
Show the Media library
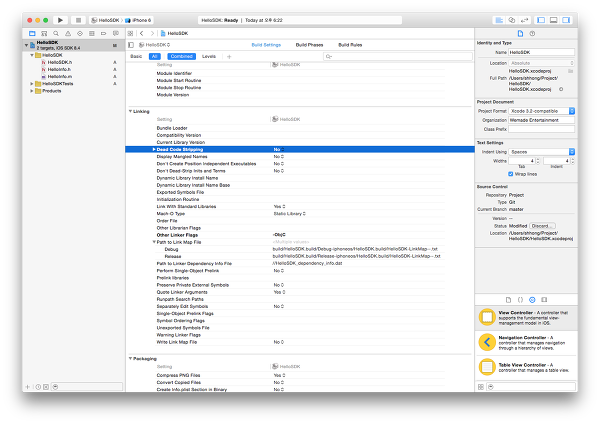click(x=544, y=300)
